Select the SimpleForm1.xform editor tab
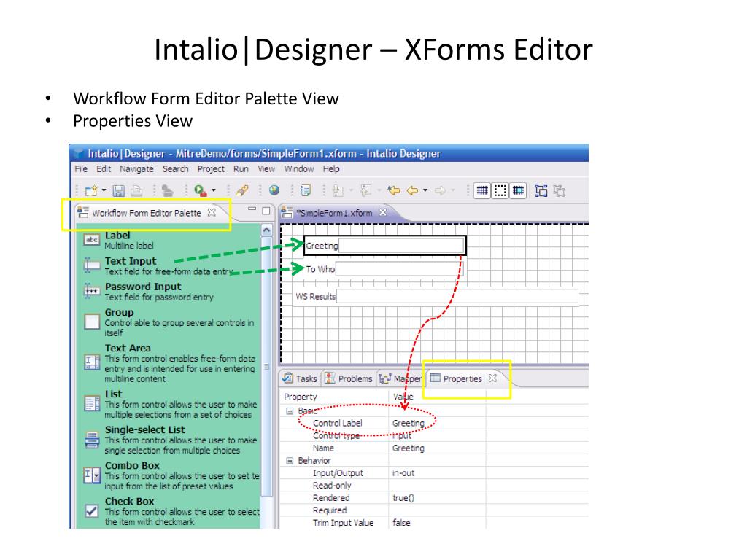The image size is (747, 560). click(336, 213)
